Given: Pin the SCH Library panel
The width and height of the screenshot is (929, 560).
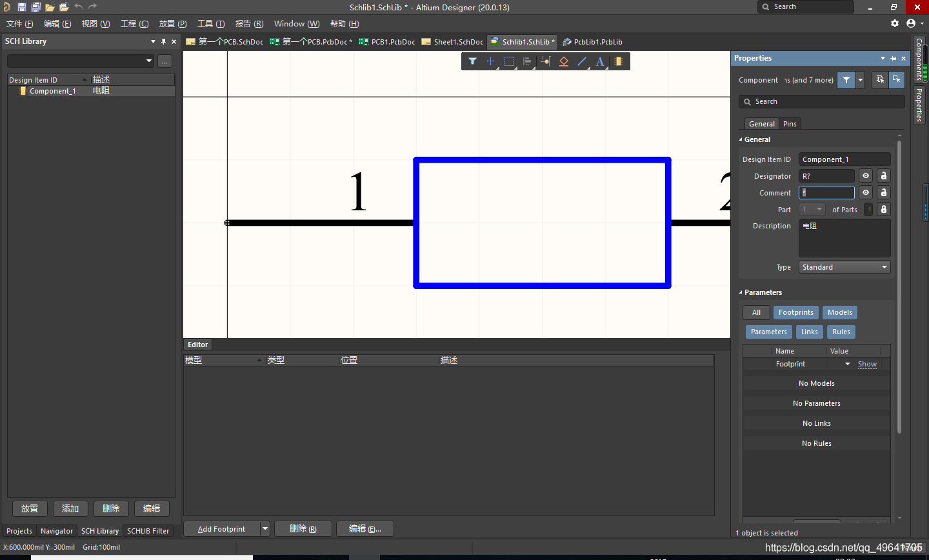Looking at the screenshot, I should (x=163, y=41).
